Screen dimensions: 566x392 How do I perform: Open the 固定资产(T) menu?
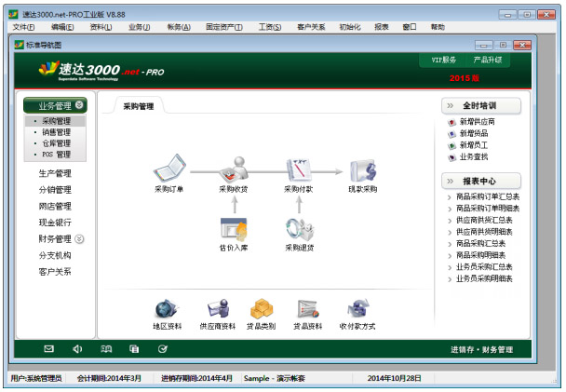tap(224, 27)
